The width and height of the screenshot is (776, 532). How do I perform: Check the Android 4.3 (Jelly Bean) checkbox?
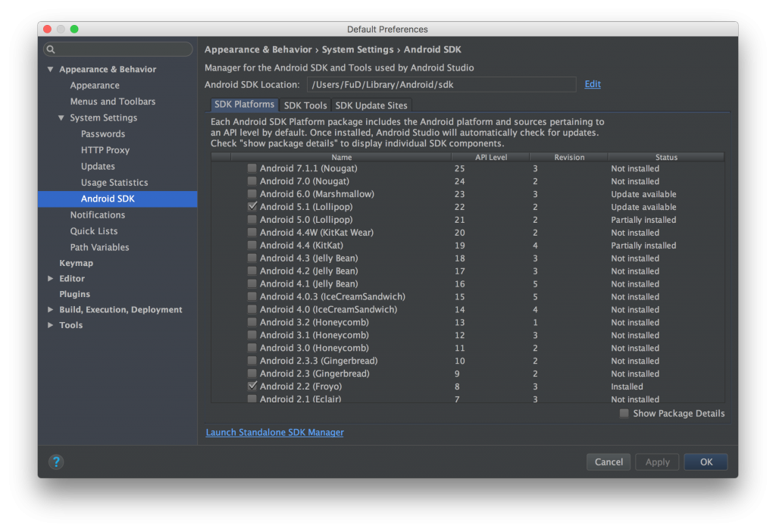(252, 258)
